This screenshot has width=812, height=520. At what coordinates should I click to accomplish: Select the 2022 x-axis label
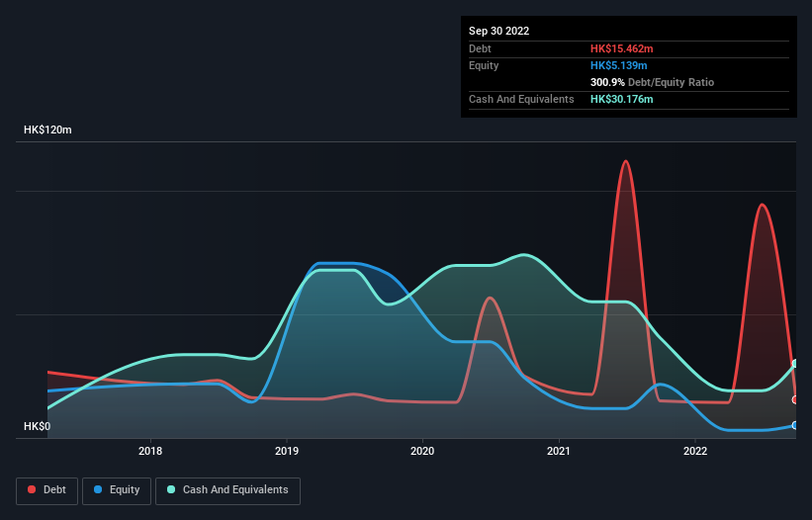point(695,451)
